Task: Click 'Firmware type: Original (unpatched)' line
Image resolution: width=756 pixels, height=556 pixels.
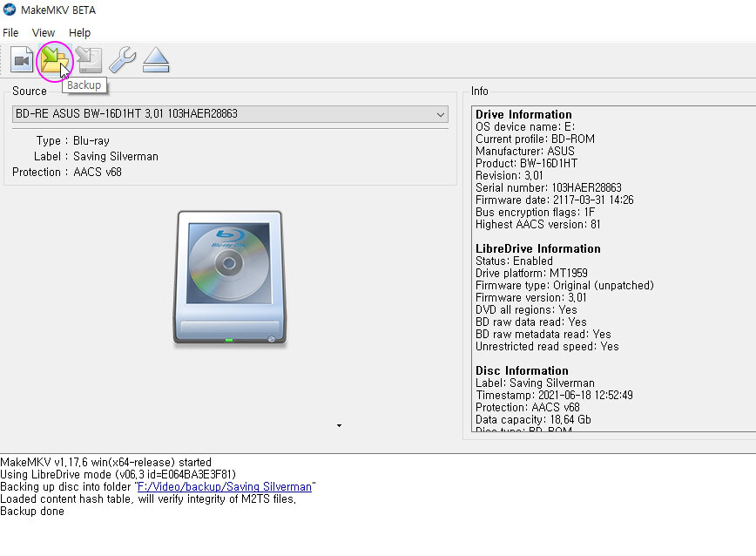Action: (564, 286)
